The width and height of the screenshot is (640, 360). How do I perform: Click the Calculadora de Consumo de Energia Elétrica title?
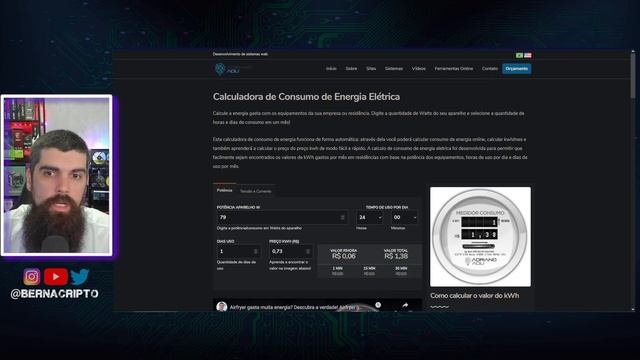tap(306, 97)
